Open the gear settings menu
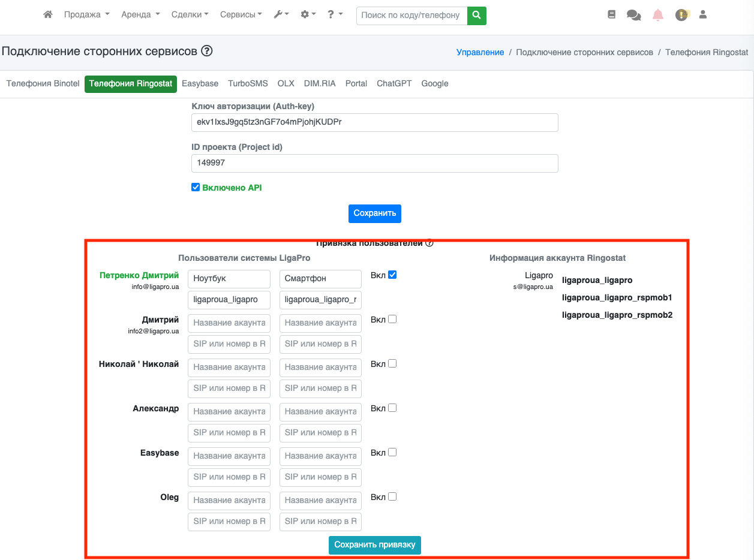Screen dimensions: 754x560 (x=308, y=14)
